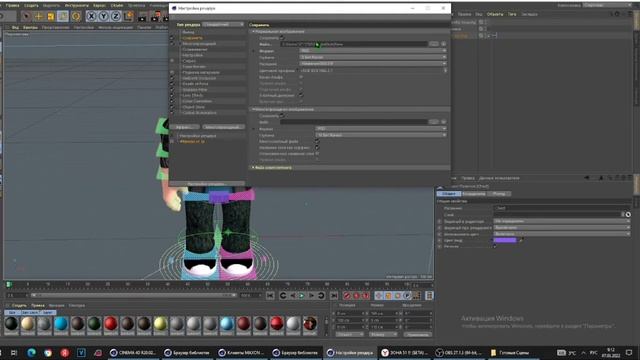The width and height of the screenshot is (640, 360).
Task: Enable Ambient Occlusion effect checkbox
Action: [x=172, y=78]
